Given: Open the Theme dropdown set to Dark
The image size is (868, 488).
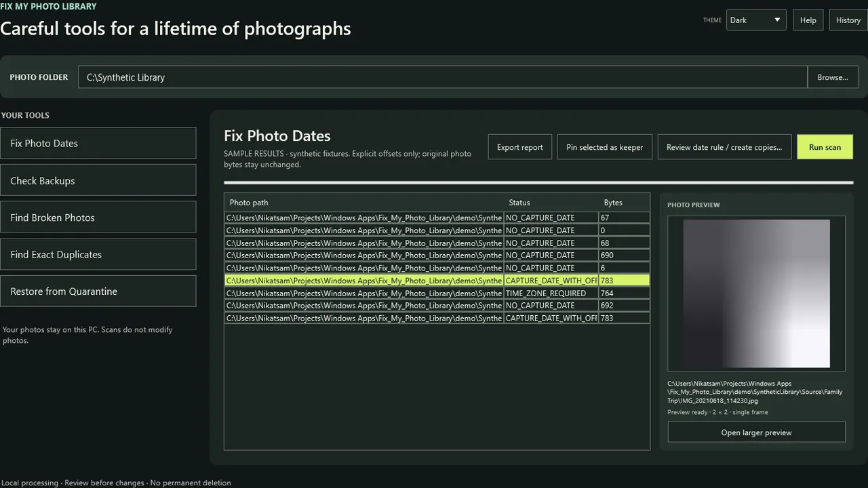Looking at the screenshot, I should tap(756, 20).
